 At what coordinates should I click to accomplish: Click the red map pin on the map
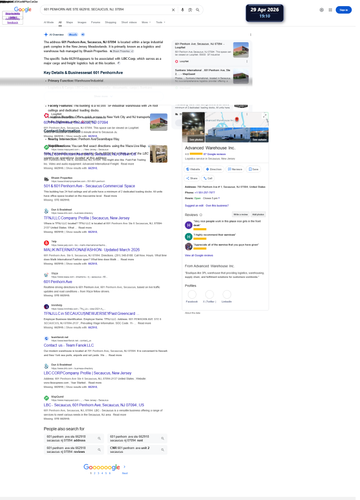click(237, 119)
